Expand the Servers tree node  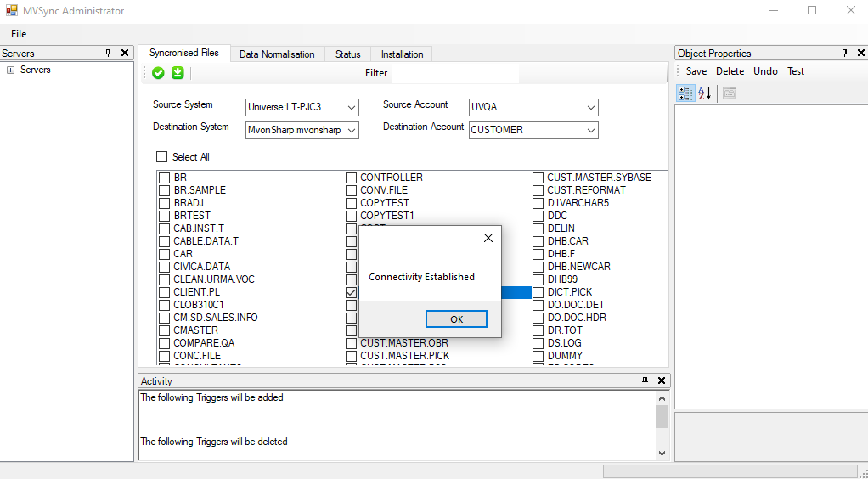coord(10,70)
